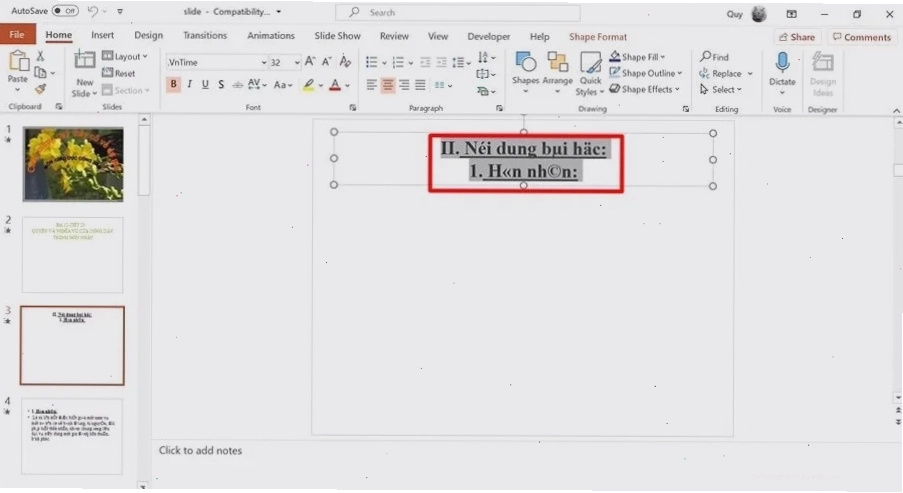This screenshot has height=493, width=903.
Task: Open Paragraph dialog launcher
Action: coord(499,108)
